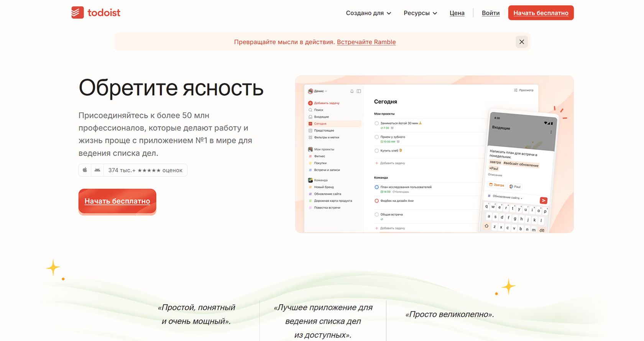Open the three-dot menu on phone screen
Viewport: 644px width, 341px height.
551,132
